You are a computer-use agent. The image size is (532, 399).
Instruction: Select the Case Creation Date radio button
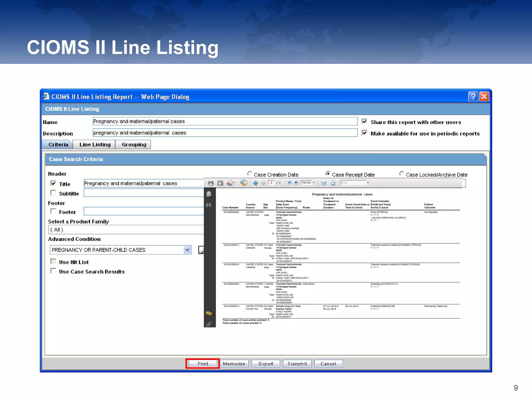click(250, 174)
